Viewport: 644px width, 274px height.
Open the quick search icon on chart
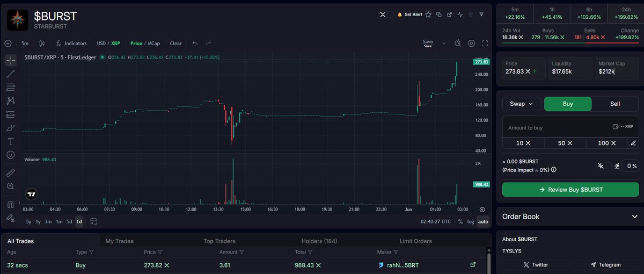[x=457, y=44]
